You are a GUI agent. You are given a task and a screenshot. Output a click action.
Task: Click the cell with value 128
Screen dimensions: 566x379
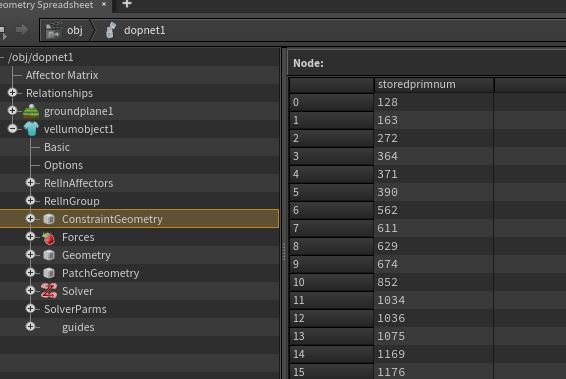tap(434, 103)
